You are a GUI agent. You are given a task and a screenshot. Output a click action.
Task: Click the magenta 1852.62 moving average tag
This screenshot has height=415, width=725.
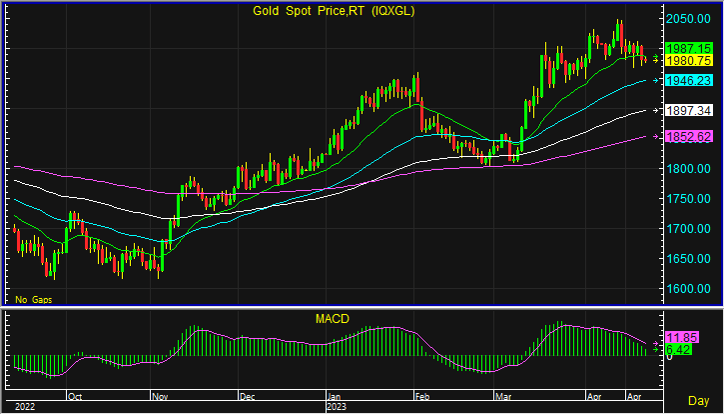[687, 137]
